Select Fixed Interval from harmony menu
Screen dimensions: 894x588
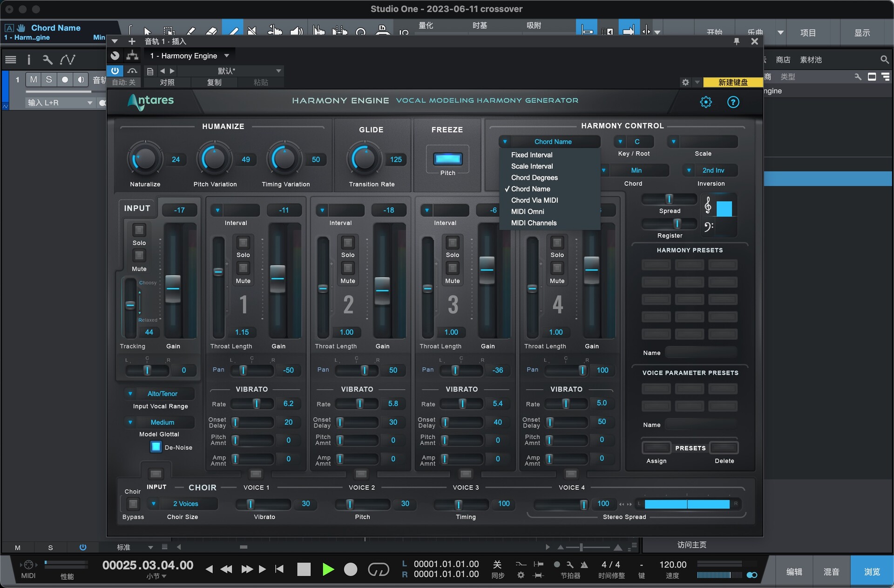[532, 155]
